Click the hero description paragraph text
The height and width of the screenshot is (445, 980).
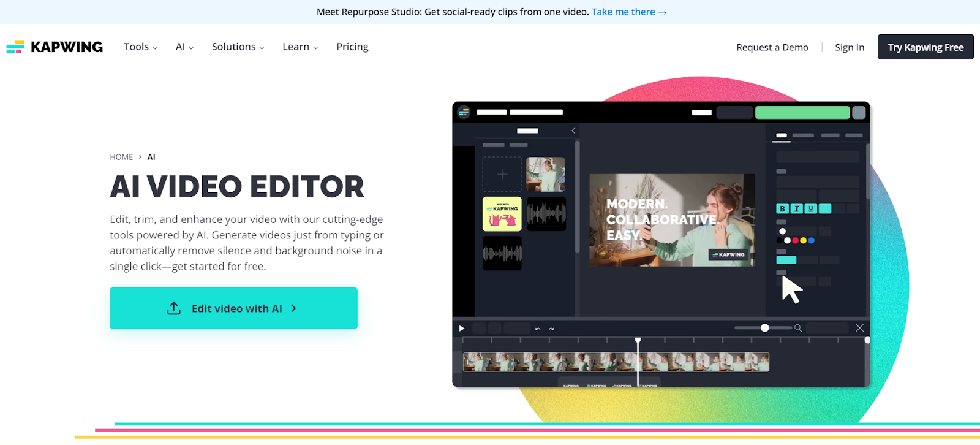pyautogui.click(x=247, y=243)
